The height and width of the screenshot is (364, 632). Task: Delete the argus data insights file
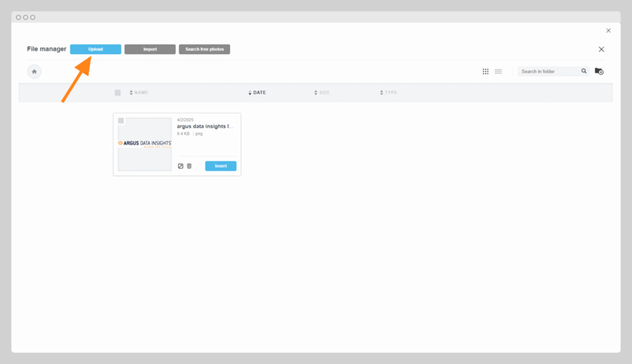(189, 166)
